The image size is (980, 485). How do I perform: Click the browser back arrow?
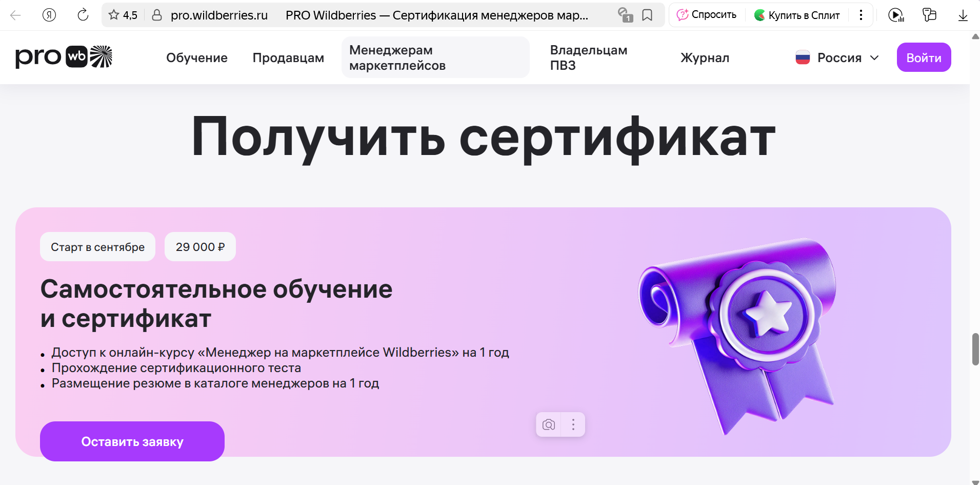pyautogui.click(x=15, y=15)
